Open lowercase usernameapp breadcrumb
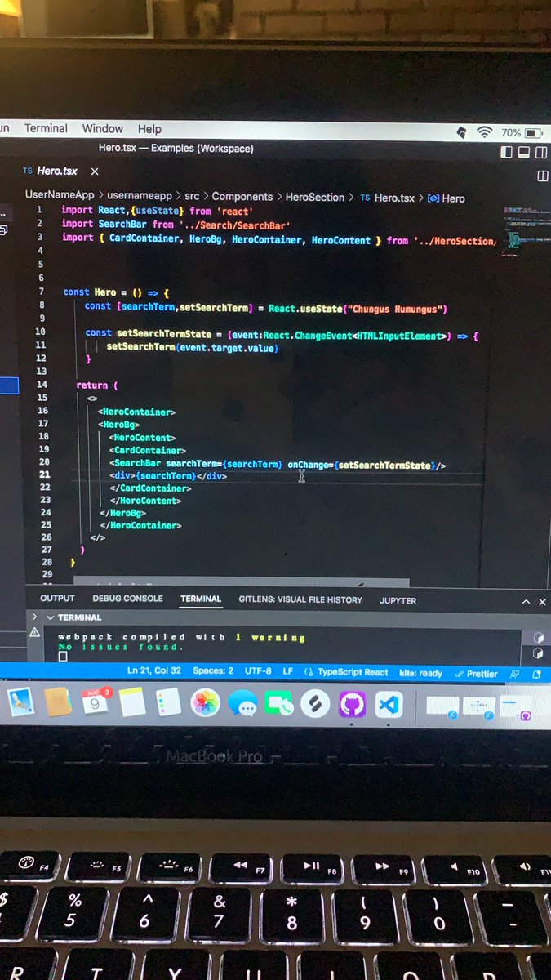 (140, 197)
